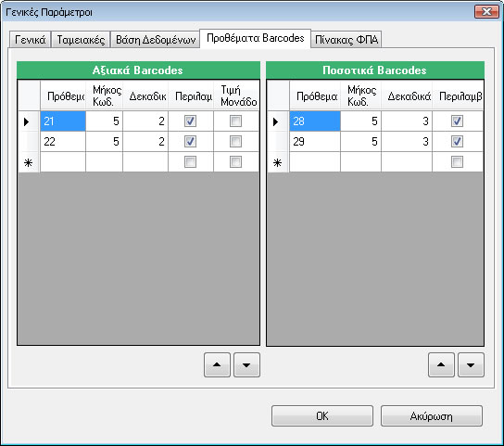Click move-down arrow under Αξιακά Barcodes
Viewport: 504px width, 446px height.
point(246,364)
